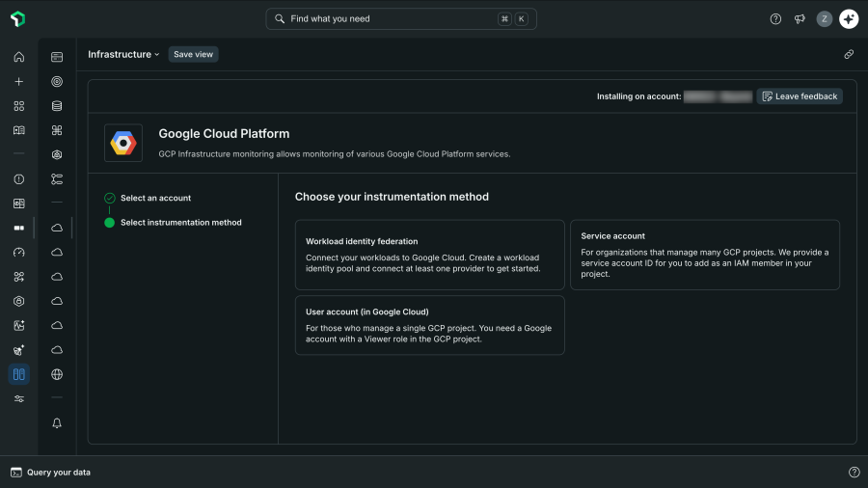Image resolution: width=868 pixels, height=488 pixels.
Task: Click the 'Installing on account:' label
Action: (x=638, y=96)
